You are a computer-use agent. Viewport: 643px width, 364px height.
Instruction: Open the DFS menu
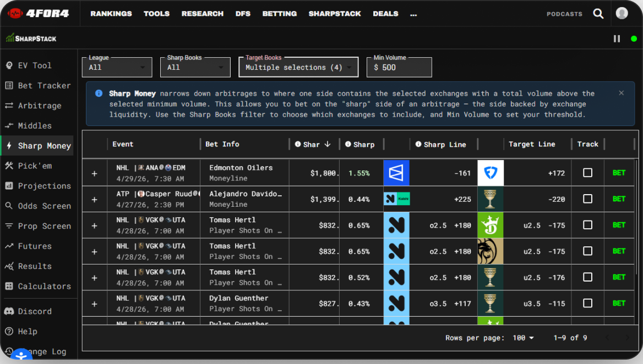tap(243, 14)
